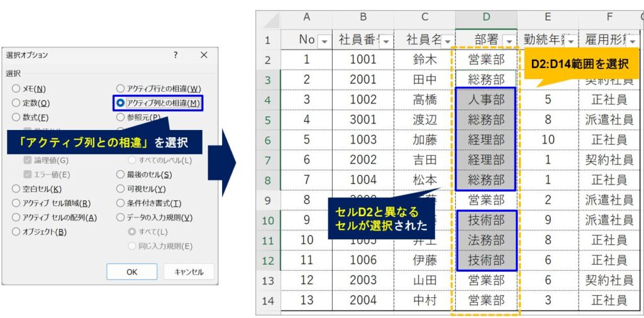
Task: Click column D header
Action: [486, 18]
